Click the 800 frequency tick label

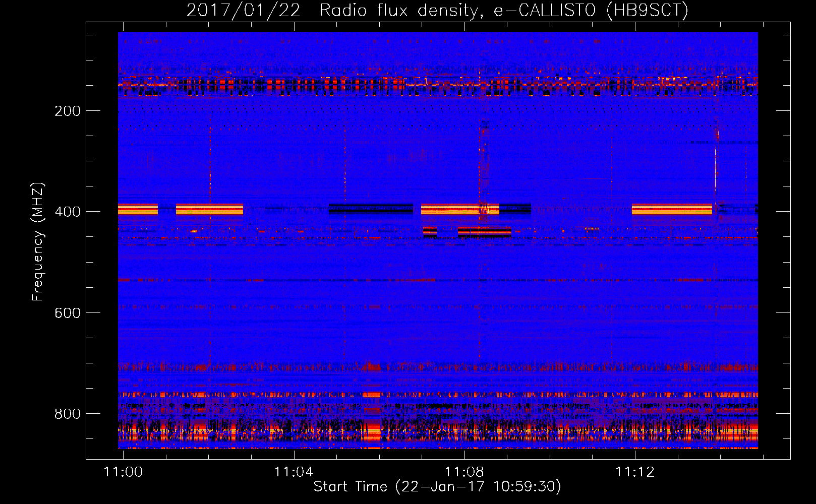68,414
